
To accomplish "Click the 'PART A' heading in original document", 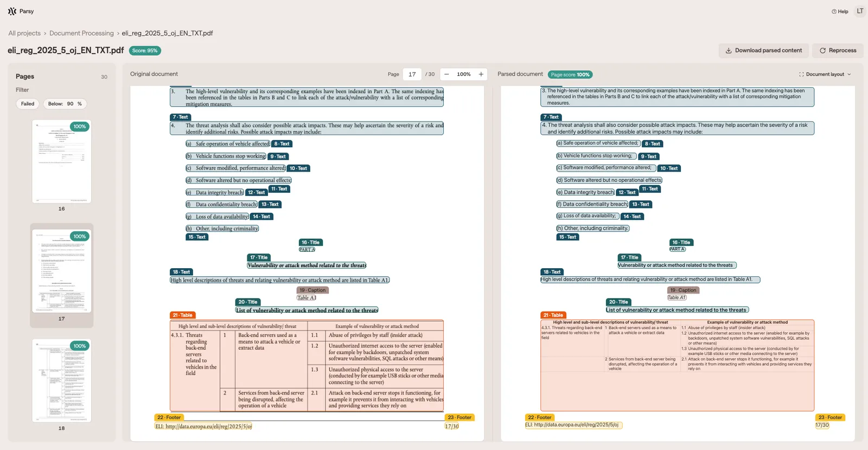I will [x=307, y=250].
